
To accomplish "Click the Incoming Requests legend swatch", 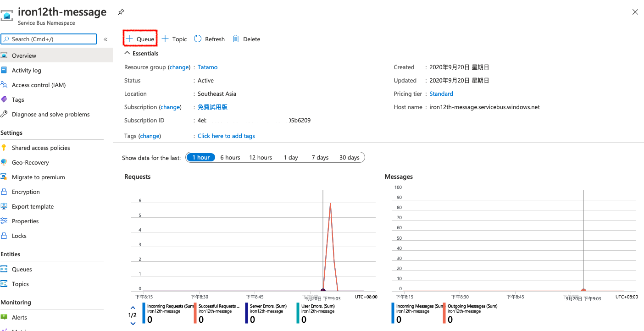I will (x=144, y=313).
